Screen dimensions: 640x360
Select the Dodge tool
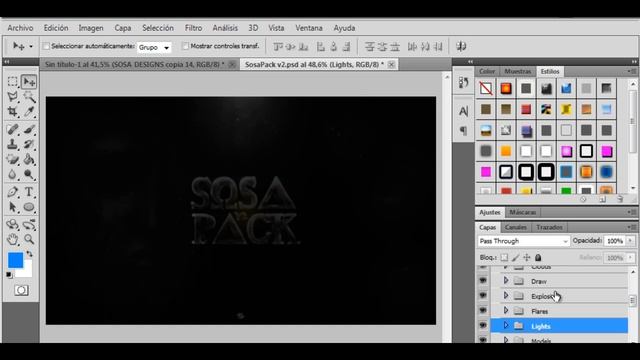click(29, 175)
